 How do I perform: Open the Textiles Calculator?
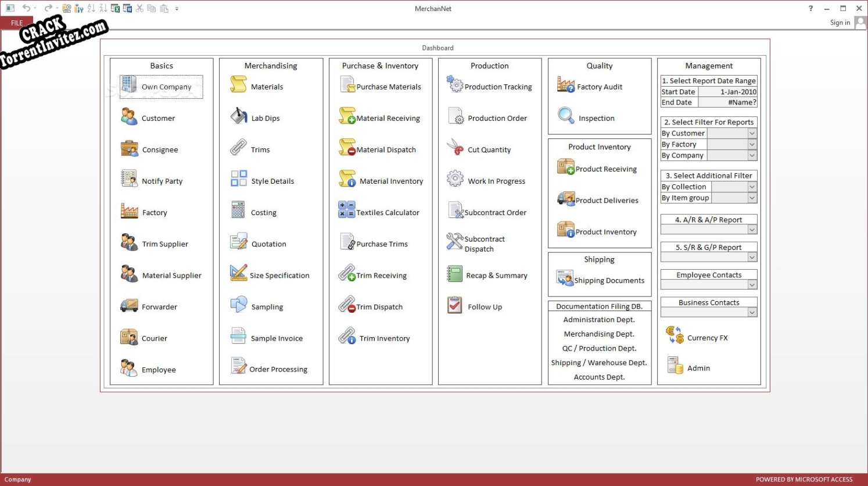(x=381, y=212)
